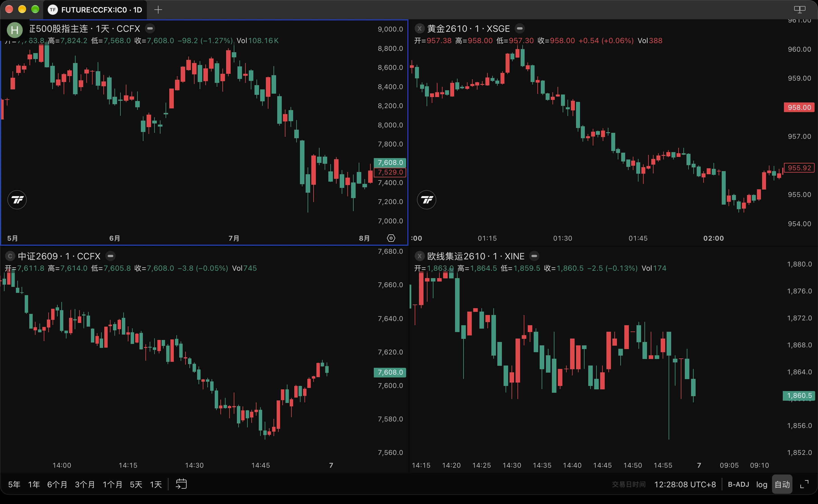The width and height of the screenshot is (818, 504).
Task: Click the C exchange badge beside 中证2609
Action: click(x=10, y=256)
